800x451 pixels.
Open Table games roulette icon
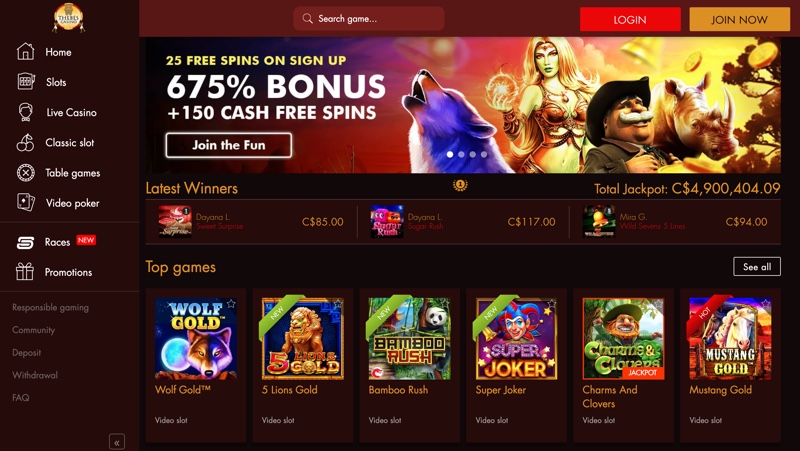pos(26,173)
